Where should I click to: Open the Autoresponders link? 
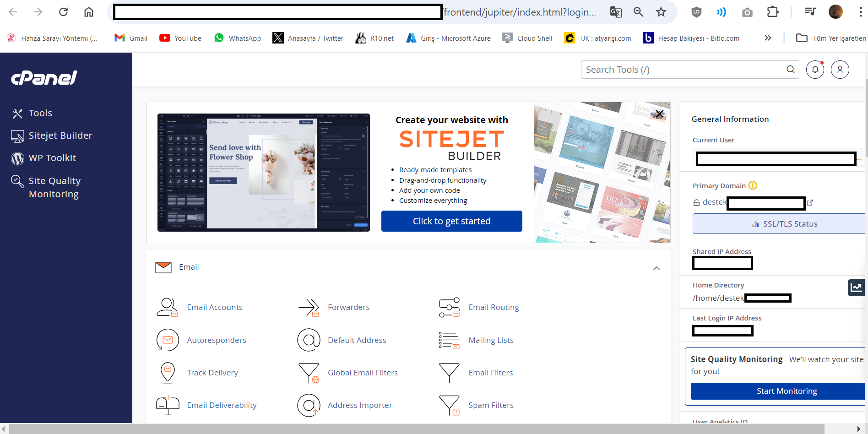pos(217,340)
